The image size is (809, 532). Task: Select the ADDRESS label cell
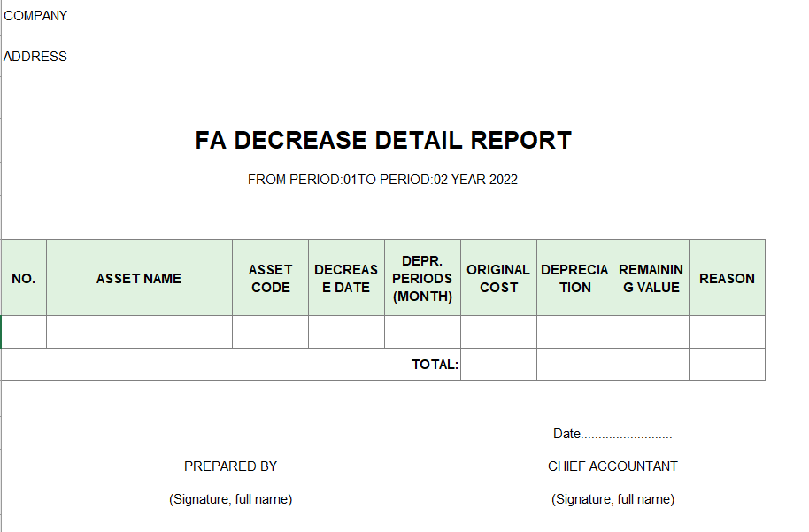pos(35,57)
